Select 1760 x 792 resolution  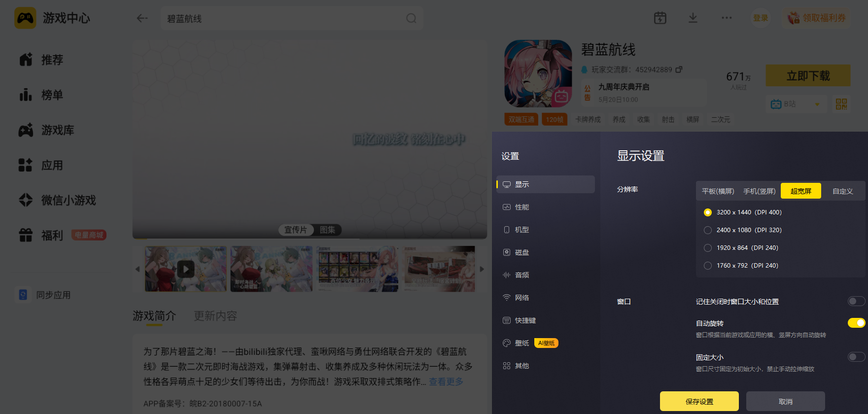point(708,266)
